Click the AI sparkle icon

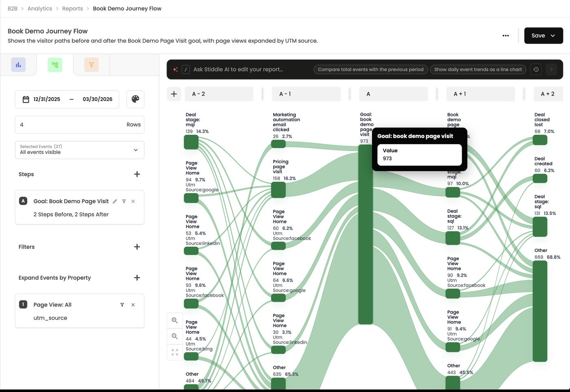175,70
